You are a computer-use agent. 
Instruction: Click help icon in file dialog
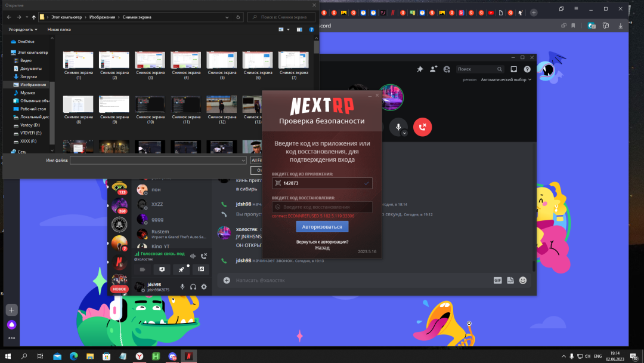(311, 30)
